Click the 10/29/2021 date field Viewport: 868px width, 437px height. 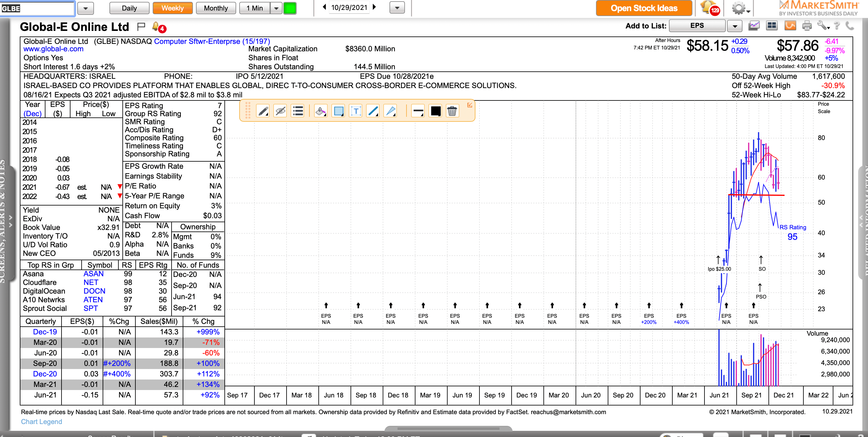pyautogui.click(x=349, y=7)
